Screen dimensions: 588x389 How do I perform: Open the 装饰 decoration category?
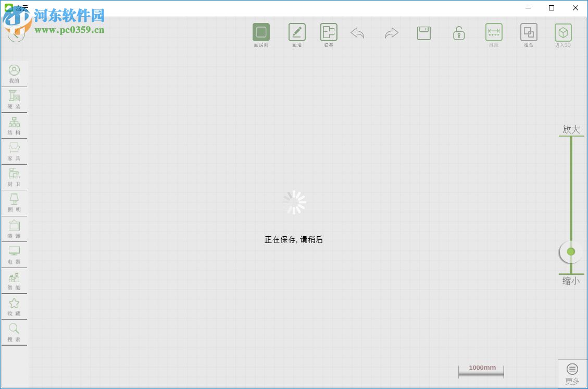(x=14, y=229)
